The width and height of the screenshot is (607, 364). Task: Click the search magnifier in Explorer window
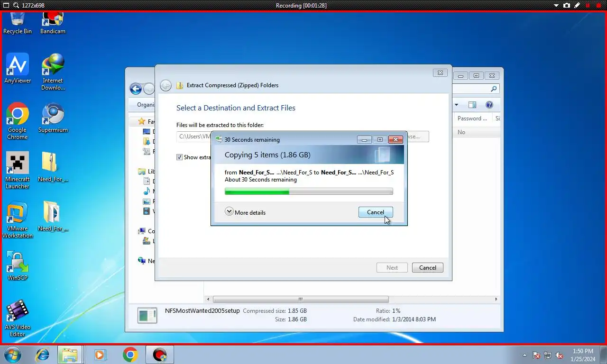pos(494,89)
